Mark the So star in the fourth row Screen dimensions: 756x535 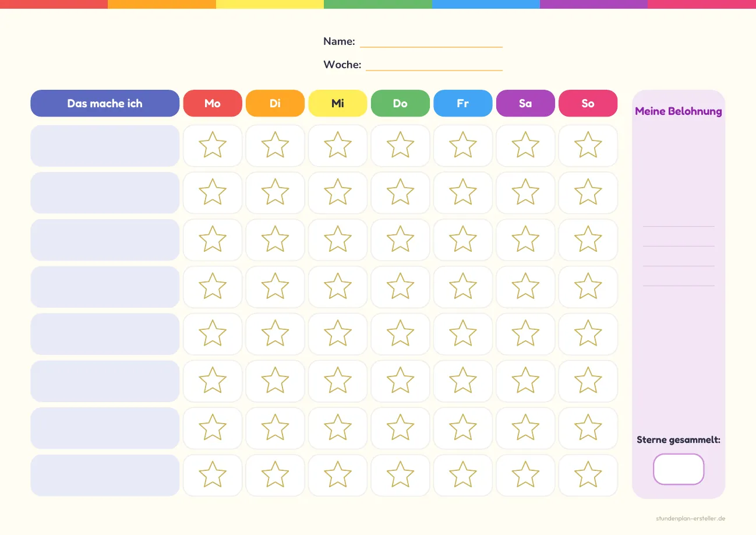coord(588,287)
